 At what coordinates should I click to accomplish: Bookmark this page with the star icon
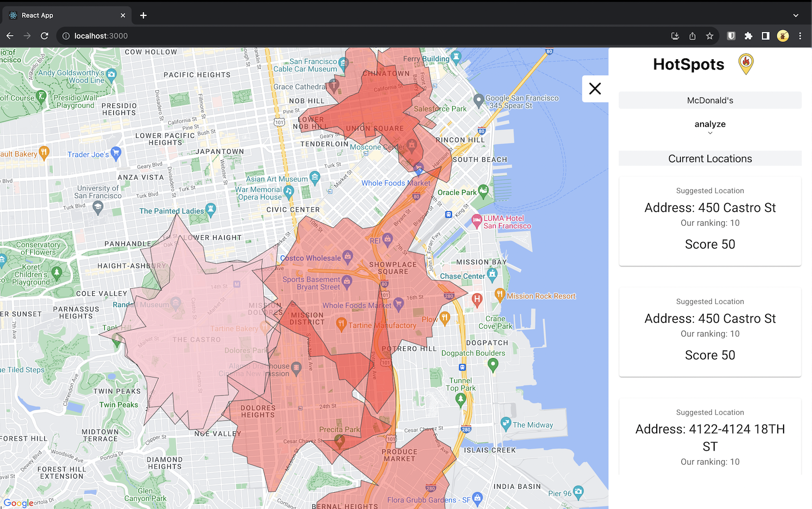(710, 36)
